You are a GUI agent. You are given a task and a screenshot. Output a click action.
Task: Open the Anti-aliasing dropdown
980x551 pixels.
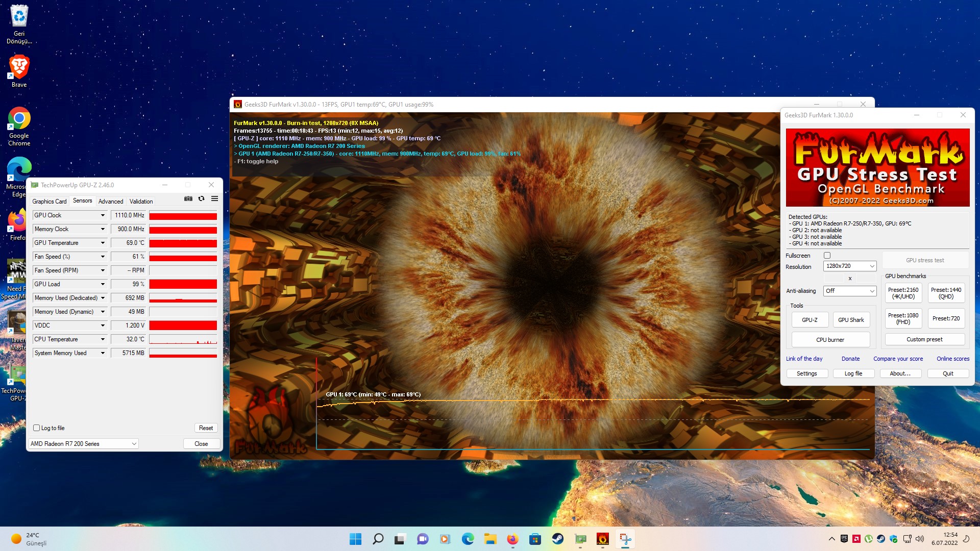850,291
